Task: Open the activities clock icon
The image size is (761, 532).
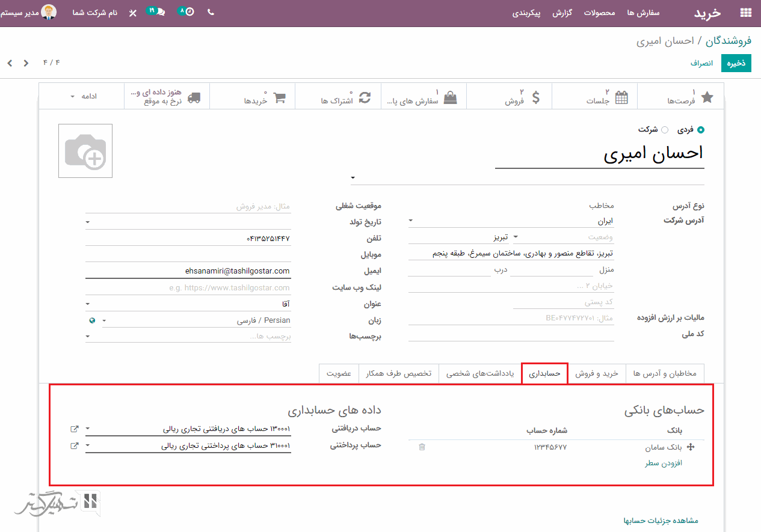Action: coord(189,12)
